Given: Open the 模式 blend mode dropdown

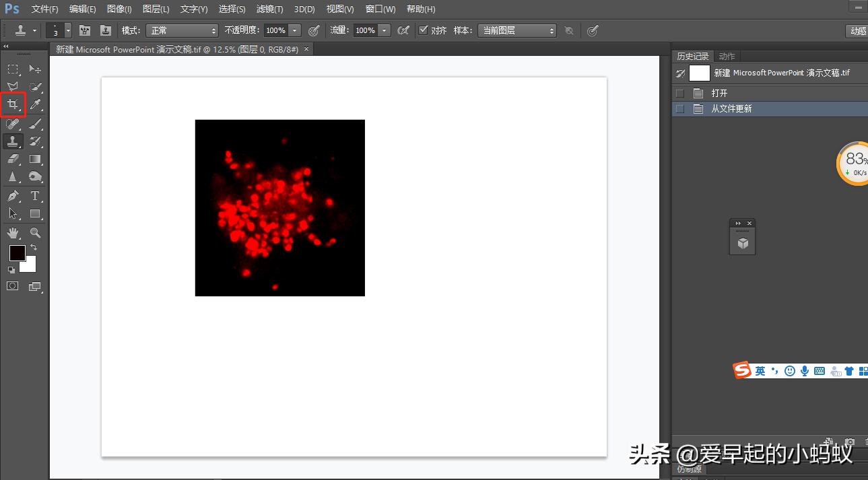Looking at the screenshot, I should click(x=182, y=30).
